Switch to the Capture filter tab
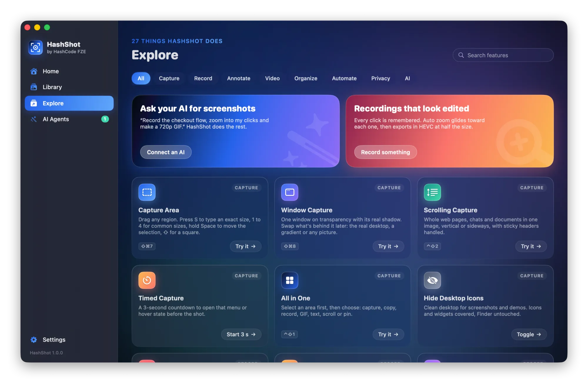Screen dimensions: 588x383 tap(169, 78)
